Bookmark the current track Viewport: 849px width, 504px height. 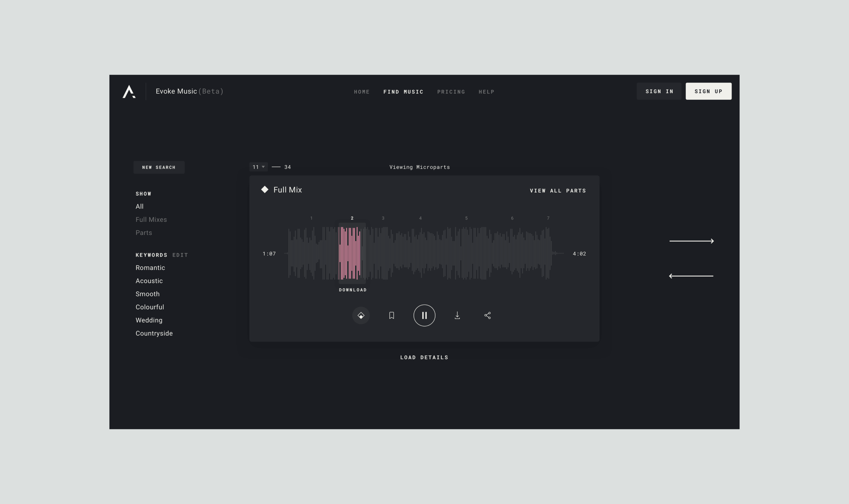click(392, 316)
